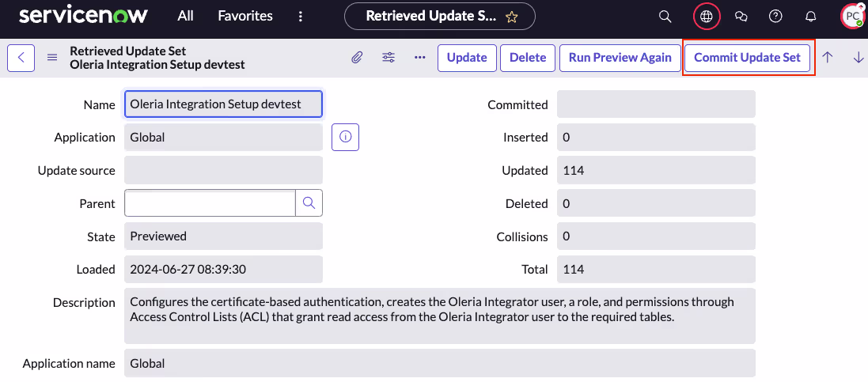Go to the next record down arrow
This screenshot has width=868, height=382.
click(859, 58)
